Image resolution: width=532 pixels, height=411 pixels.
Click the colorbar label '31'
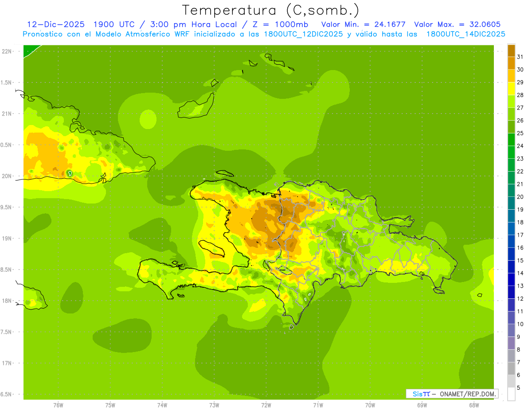click(x=520, y=56)
